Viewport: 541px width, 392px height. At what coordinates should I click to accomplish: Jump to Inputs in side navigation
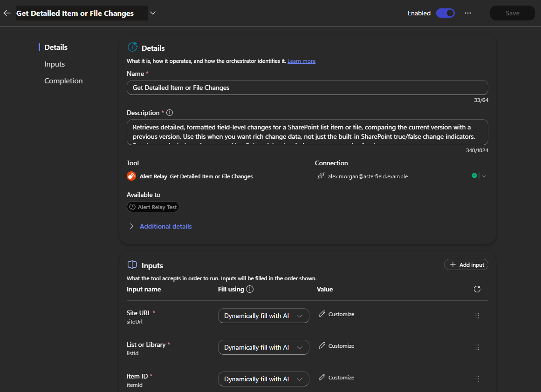click(55, 64)
